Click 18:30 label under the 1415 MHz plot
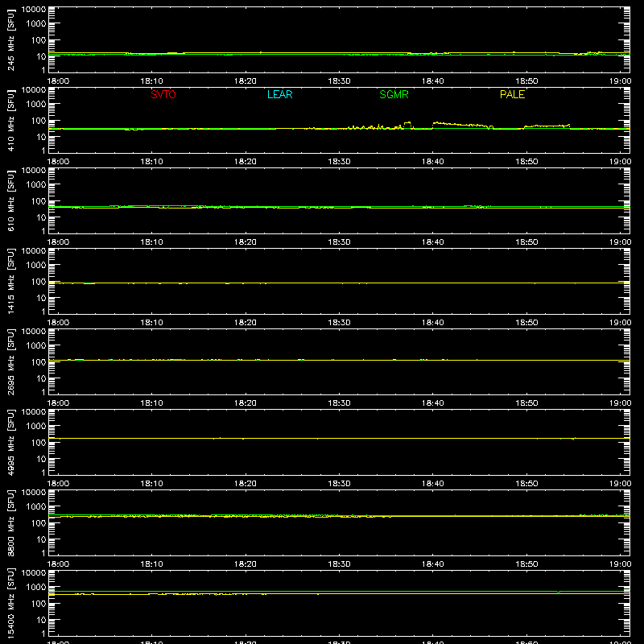The height and width of the screenshot is (644, 644). click(339, 323)
